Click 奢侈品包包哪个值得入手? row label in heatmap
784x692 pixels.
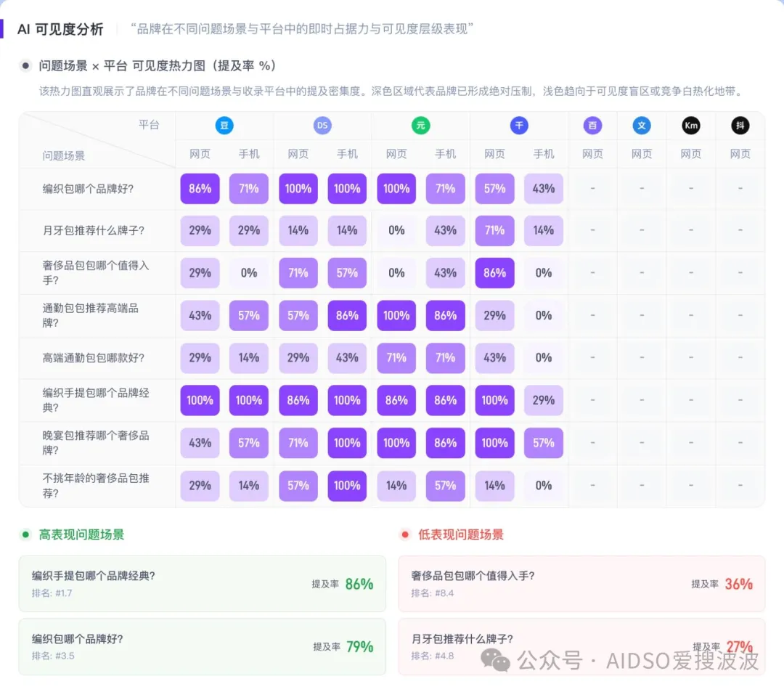pyautogui.click(x=96, y=272)
